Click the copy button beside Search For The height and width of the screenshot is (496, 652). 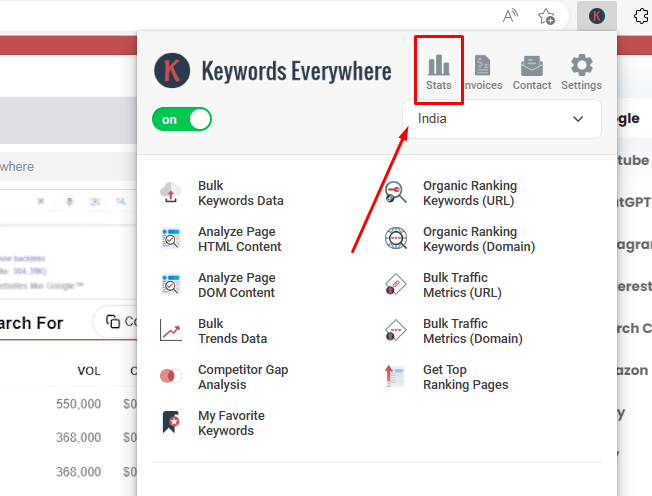116,321
